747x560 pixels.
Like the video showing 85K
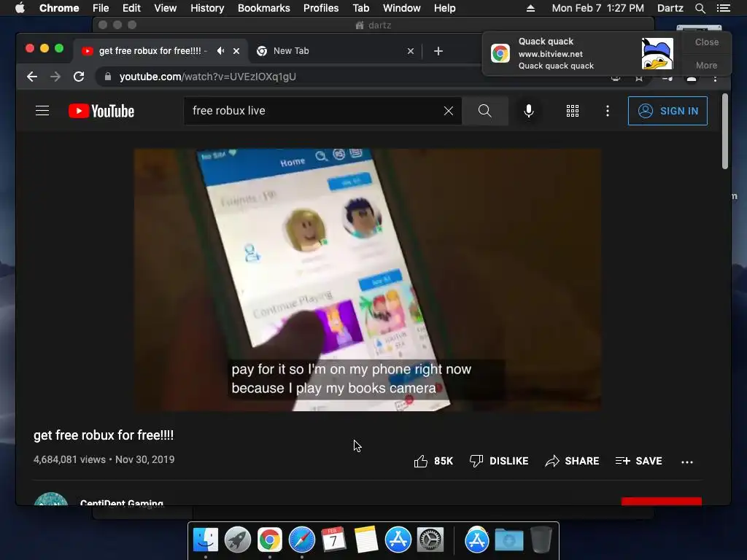(x=433, y=461)
